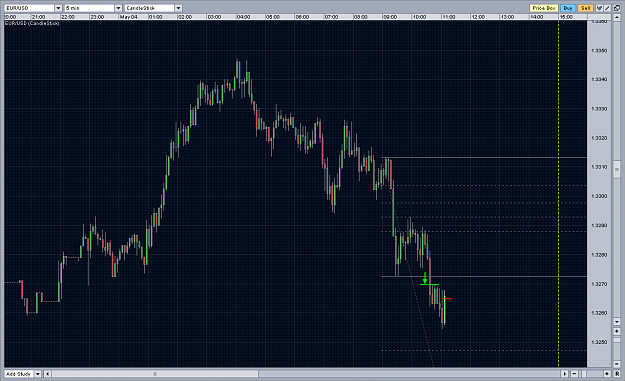Open the EUR/USD symbol dropdown

click(x=58, y=8)
